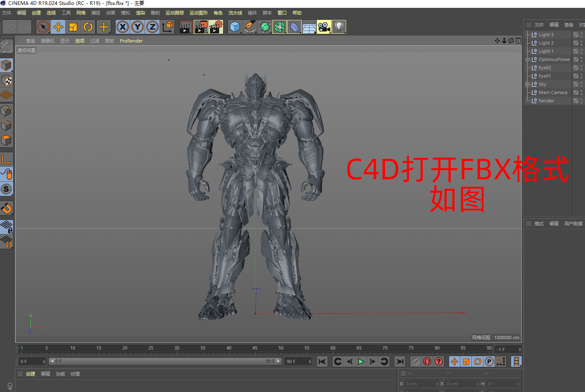
Task: Expand the Sky object tree
Action: tap(527, 84)
